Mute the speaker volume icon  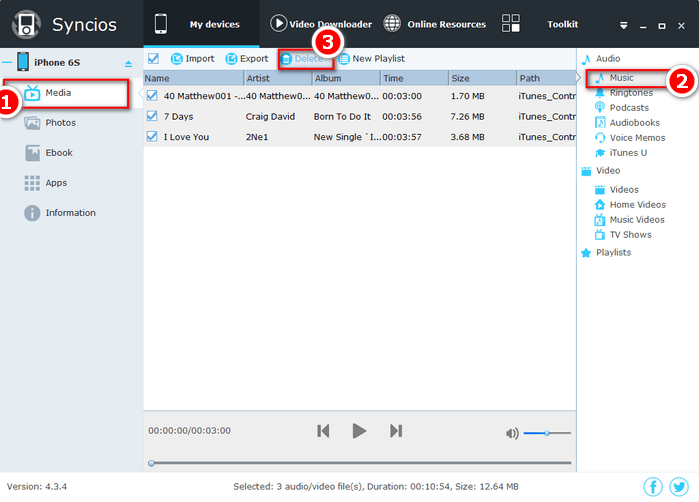point(512,433)
